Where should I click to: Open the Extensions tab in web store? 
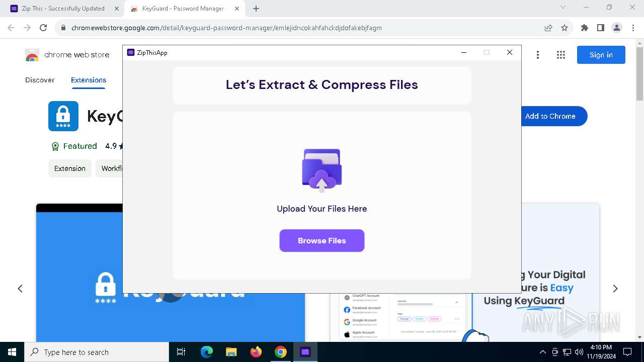click(x=89, y=80)
